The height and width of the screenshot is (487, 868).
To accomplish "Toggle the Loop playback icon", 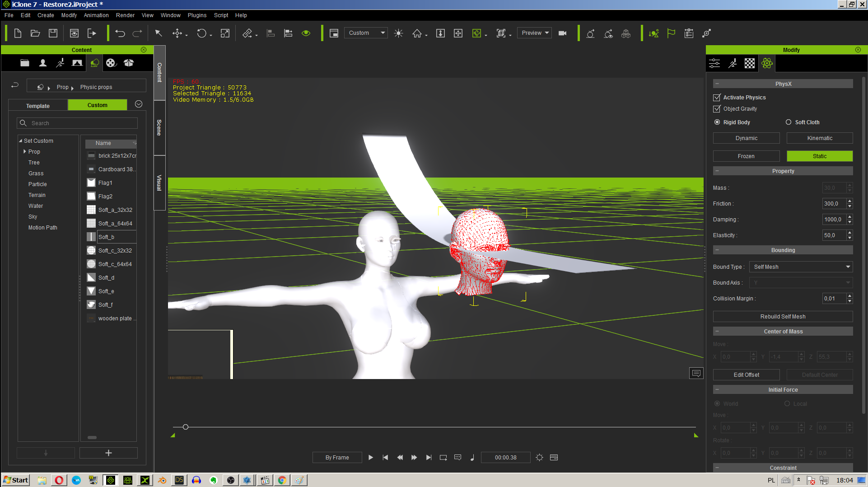I will click(x=443, y=457).
